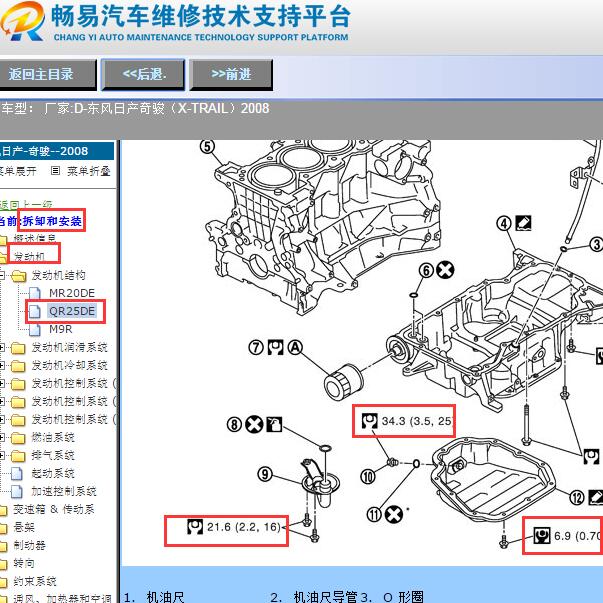Click the M9R document icon

(35, 329)
